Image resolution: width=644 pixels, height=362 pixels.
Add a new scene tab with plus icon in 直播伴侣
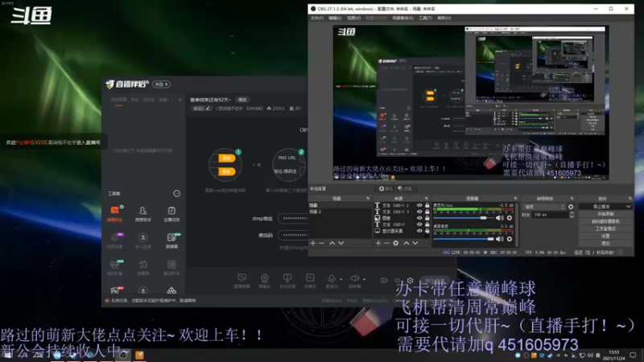pos(180,99)
